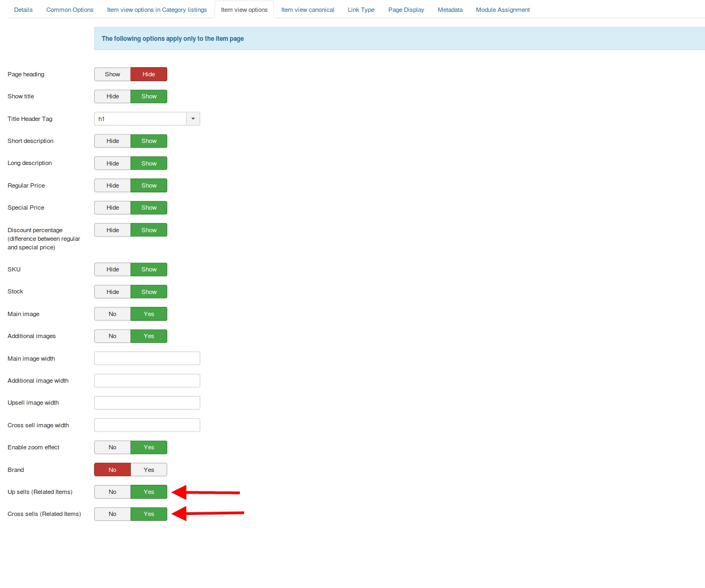Set Page heading to Hide
This screenshot has width=705, height=588.
149,74
